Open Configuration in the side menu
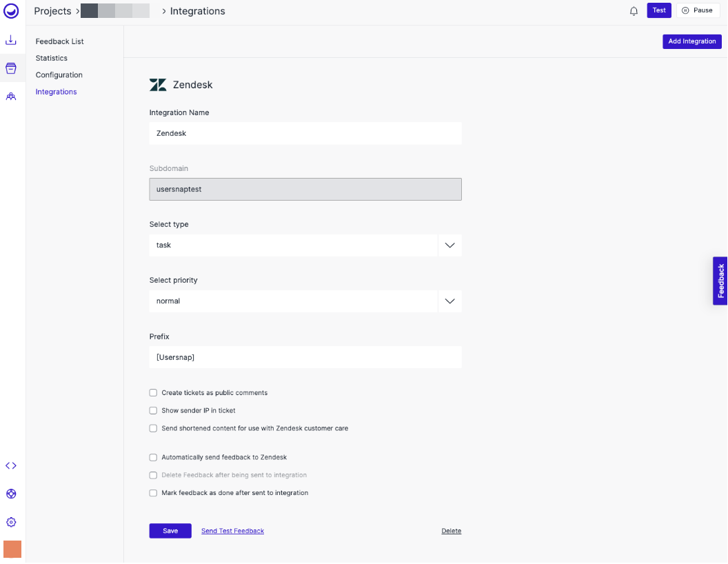 tap(59, 74)
